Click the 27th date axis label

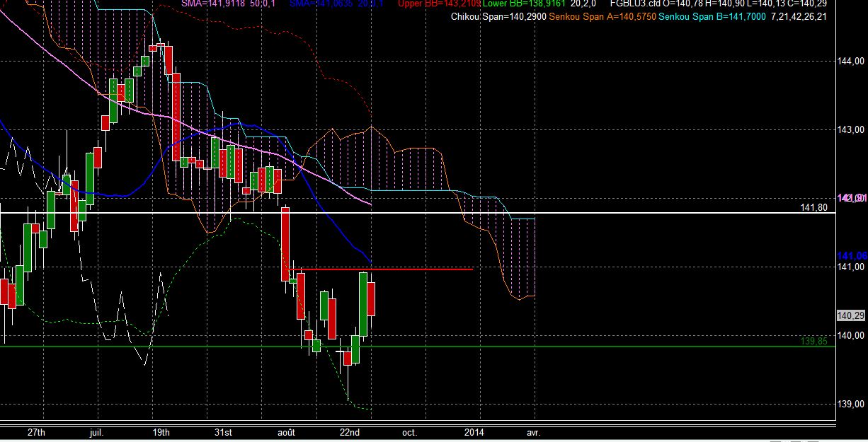click(36, 431)
